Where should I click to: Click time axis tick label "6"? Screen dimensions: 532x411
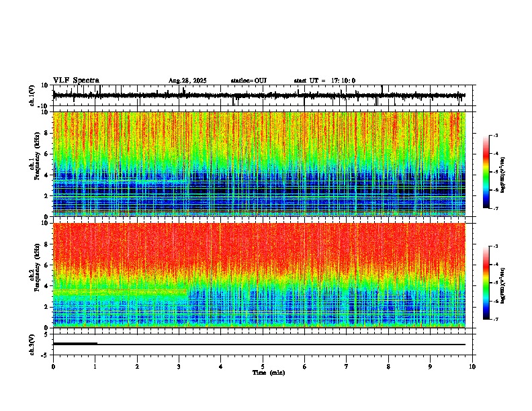tap(305, 367)
